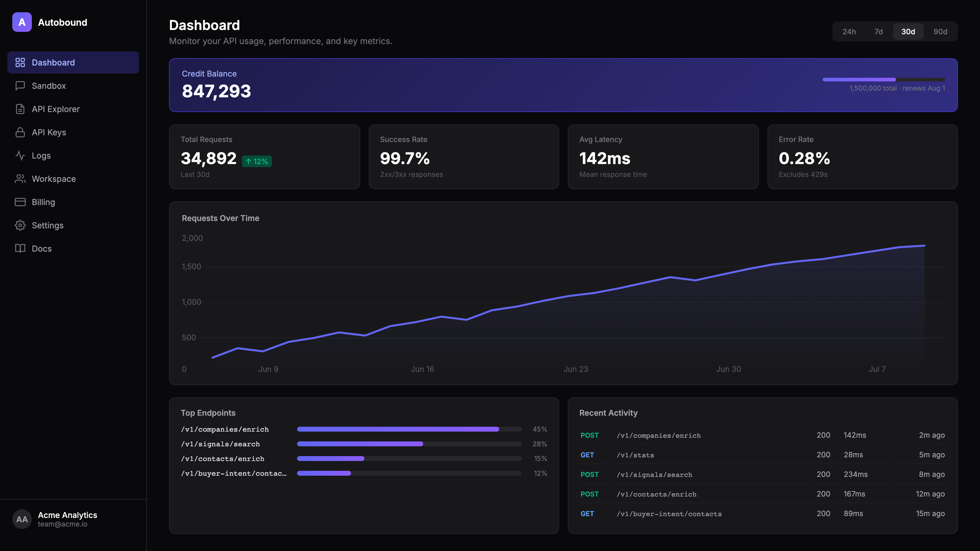The image size is (980, 551).
Task: Click the Dashboard grid icon
Action: (x=20, y=62)
